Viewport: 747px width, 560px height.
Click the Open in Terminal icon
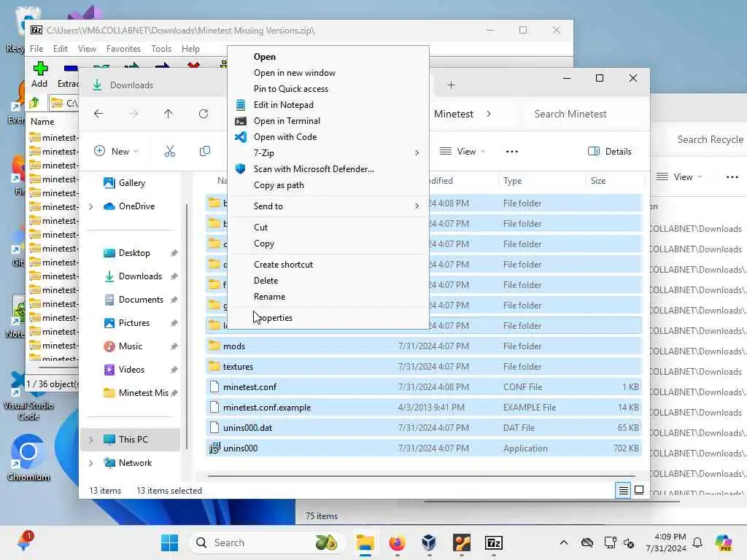click(241, 121)
